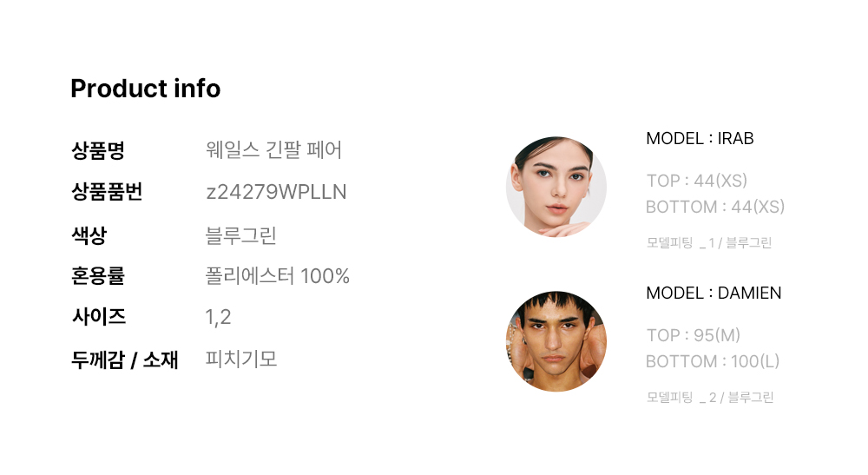Viewport: 868px width, 475px height.
Task: Click the '모델피팅 _ 2 / 블루그린' caption
Action: 709,398
